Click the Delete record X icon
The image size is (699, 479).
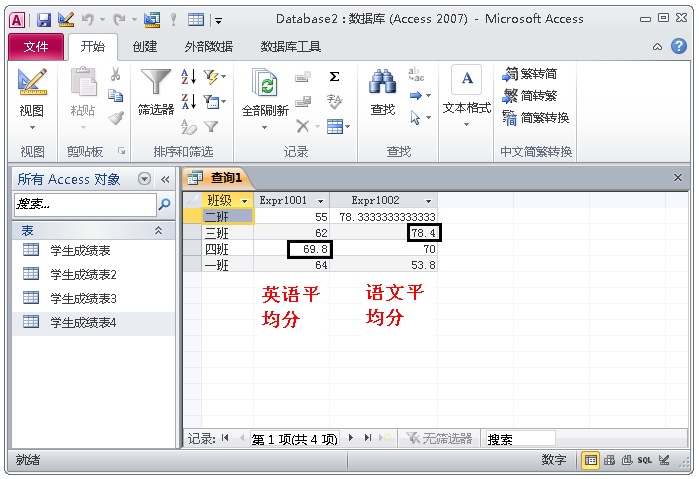tap(303, 126)
